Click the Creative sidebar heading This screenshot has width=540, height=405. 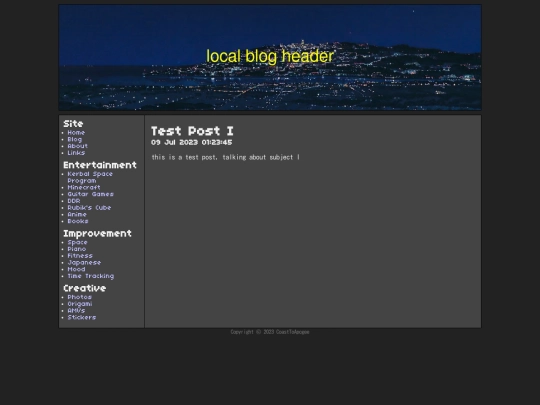(x=85, y=288)
